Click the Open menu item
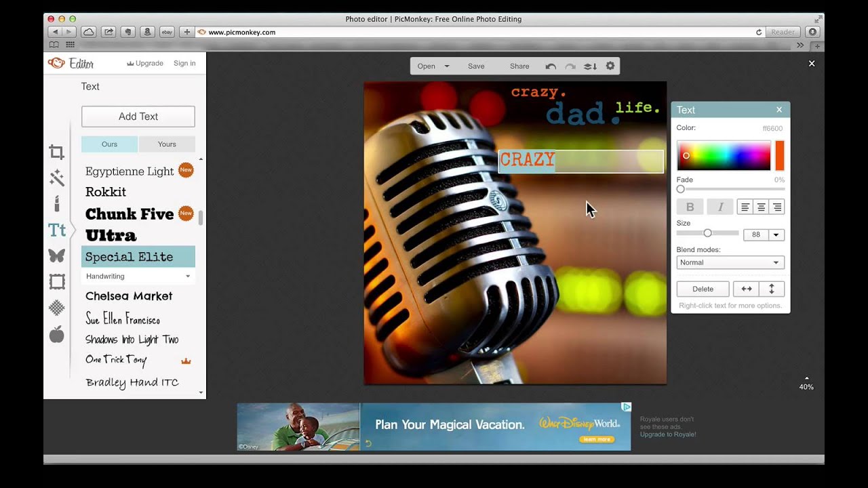868x488 pixels. point(427,66)
